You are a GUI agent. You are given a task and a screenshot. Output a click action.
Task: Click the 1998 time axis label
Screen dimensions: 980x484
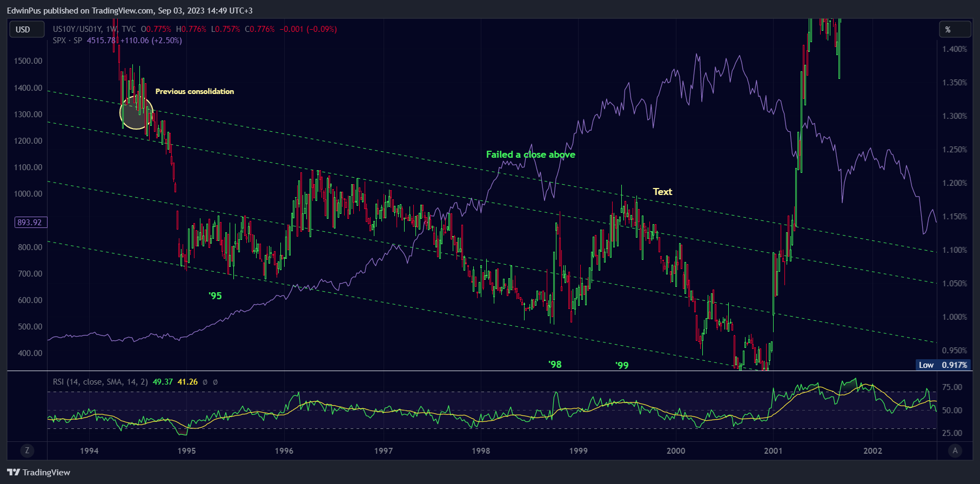[481, 451]
